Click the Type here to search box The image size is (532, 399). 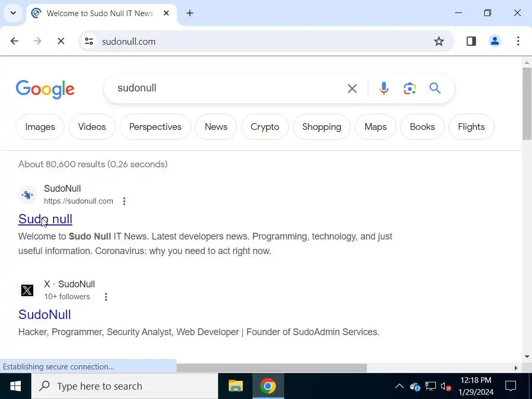[125, 386]
